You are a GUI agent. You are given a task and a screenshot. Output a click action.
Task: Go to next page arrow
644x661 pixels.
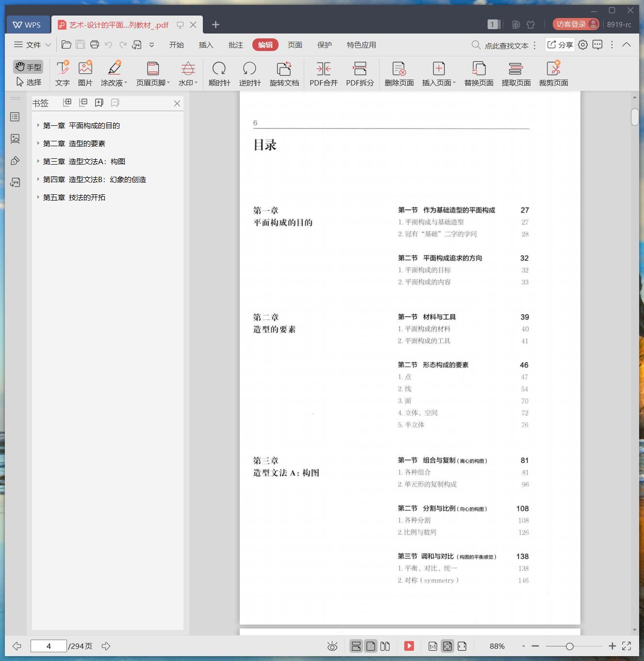pyautogui.click(x=106, y=646)
